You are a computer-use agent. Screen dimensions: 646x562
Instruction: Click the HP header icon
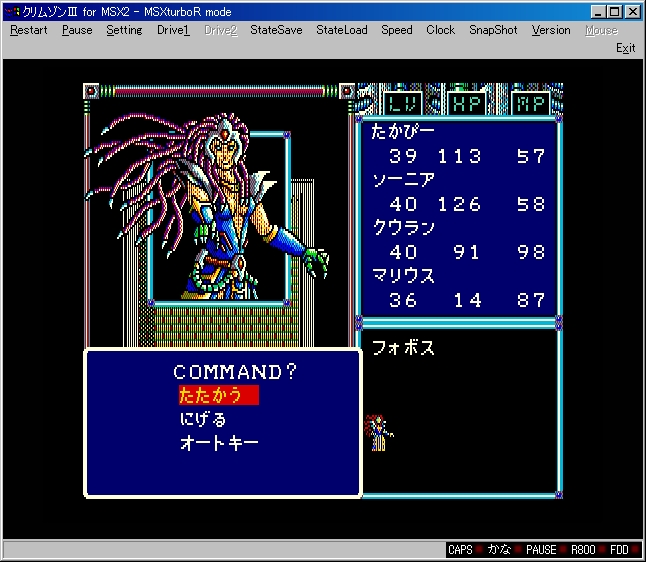tap(465, 102)
